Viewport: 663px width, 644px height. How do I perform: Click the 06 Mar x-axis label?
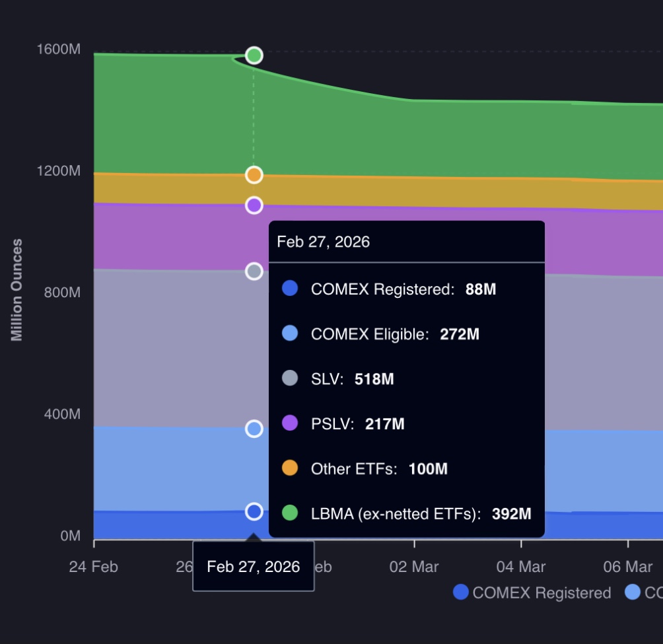(x=628, y=567)
